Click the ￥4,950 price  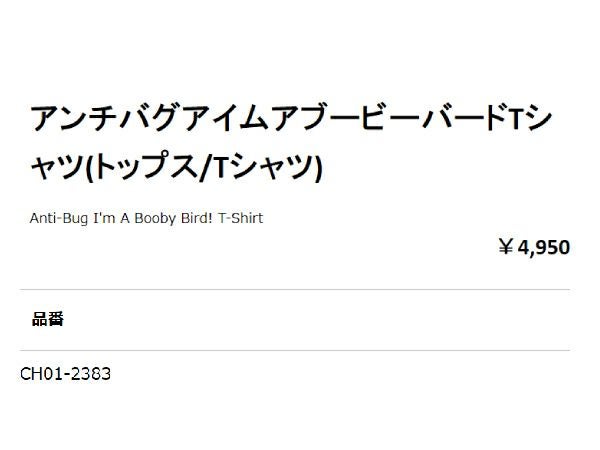coord(534,247)
